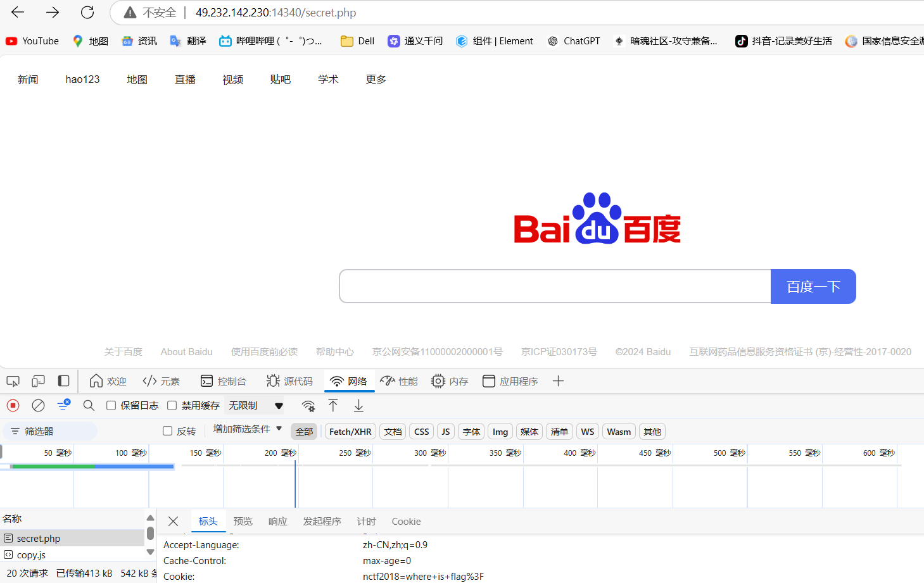Close the request details panel
Image resolution: width=924 pixels, height=583 pixels.
[173, 522]
